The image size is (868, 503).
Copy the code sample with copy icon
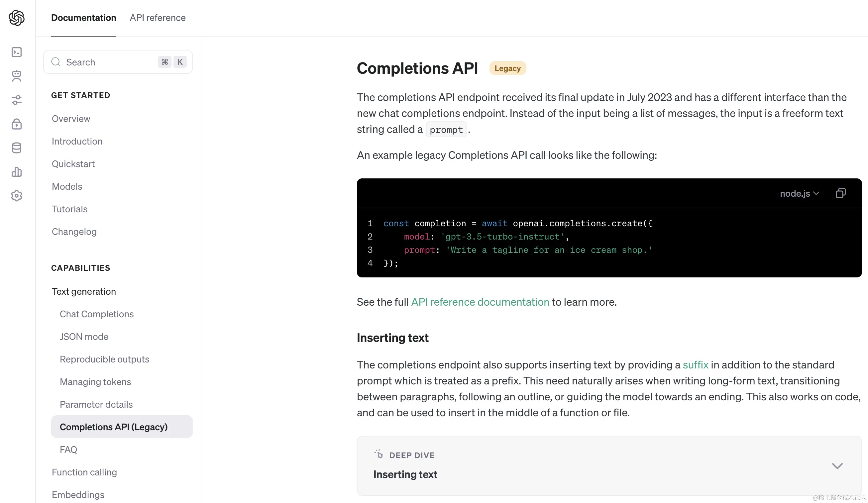pos(840,193)
